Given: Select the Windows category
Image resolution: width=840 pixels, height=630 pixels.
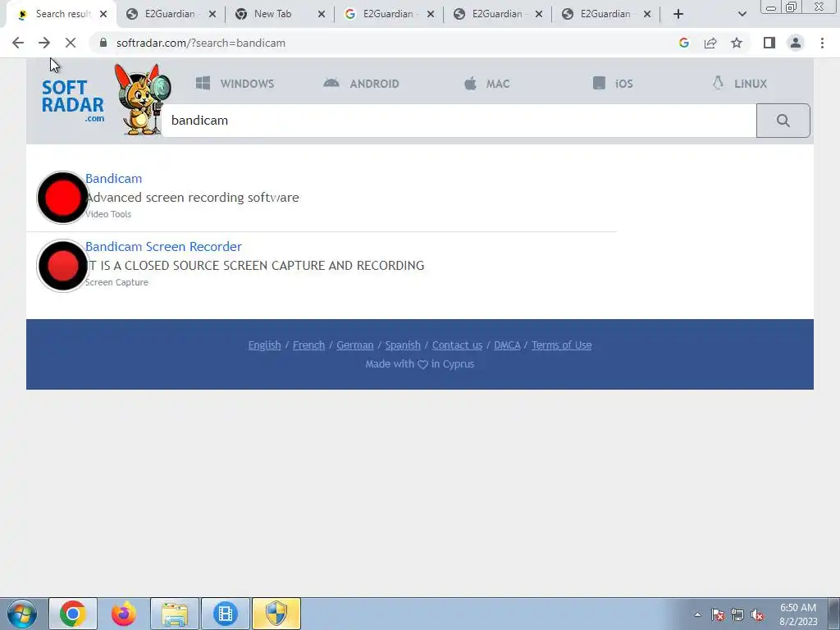Looking at the screenshot, I should (x=235, y=83).
